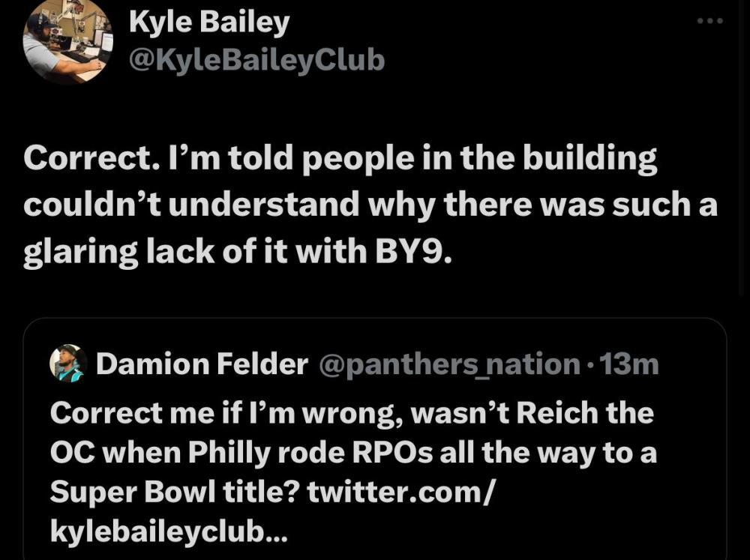Click the "OC" abbreviation in quoted tweet
This screenshot has width=750, height=560.
(x=71, y=454)
